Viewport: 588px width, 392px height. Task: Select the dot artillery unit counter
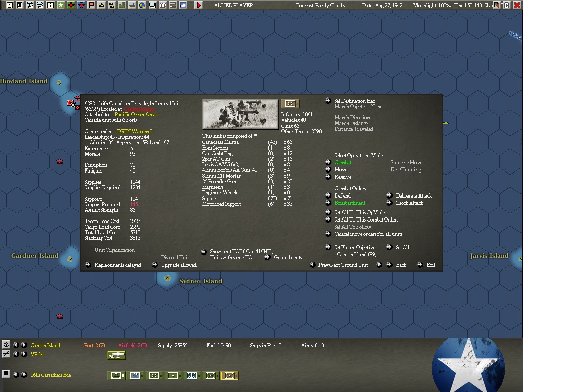click(x=173, y=375)
